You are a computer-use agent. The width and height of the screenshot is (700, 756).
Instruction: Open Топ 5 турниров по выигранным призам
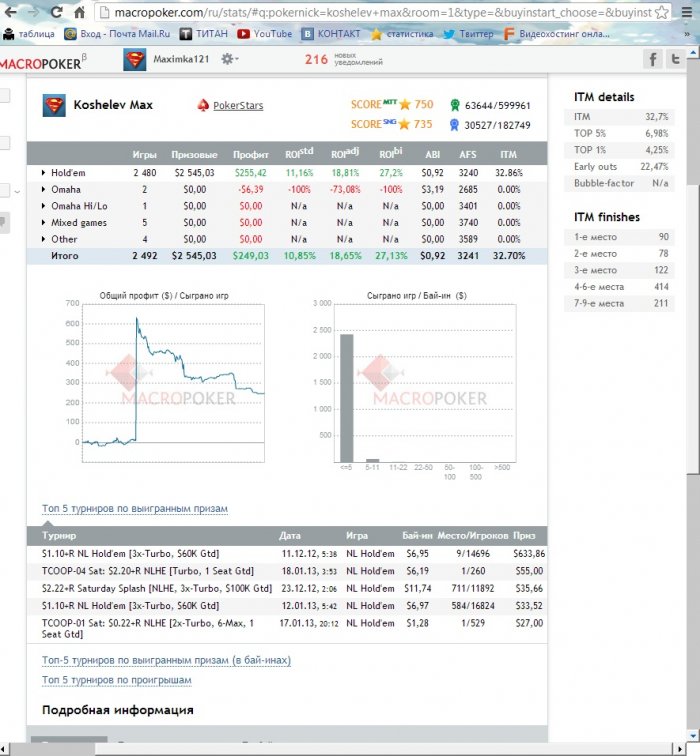pos(135,509)
